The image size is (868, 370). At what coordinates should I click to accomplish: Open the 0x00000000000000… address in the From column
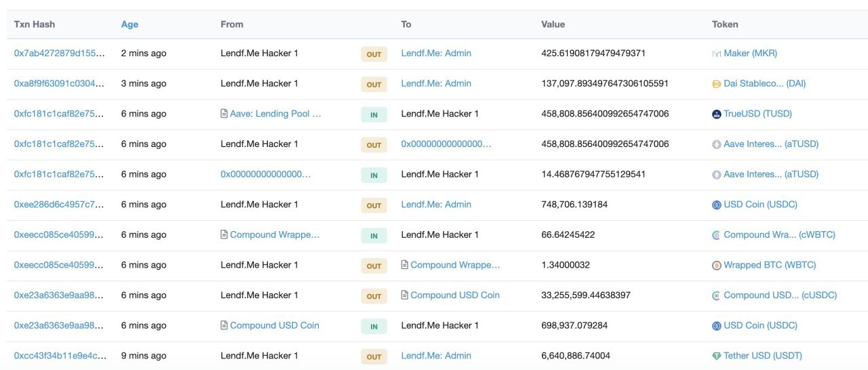266,174
